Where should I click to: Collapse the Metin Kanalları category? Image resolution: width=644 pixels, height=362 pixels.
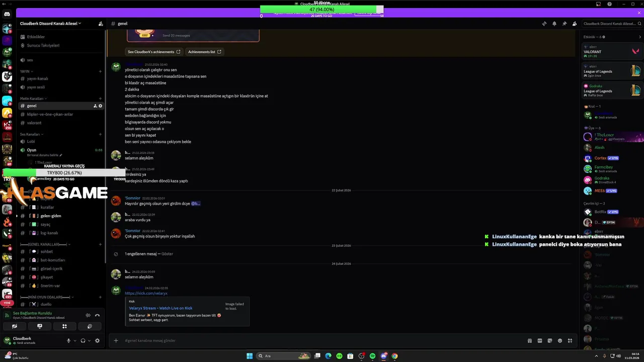[34, 99]
